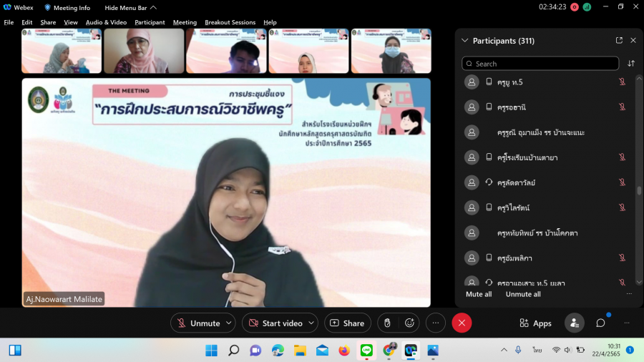Open the Breakout Sessions menu

230,22
